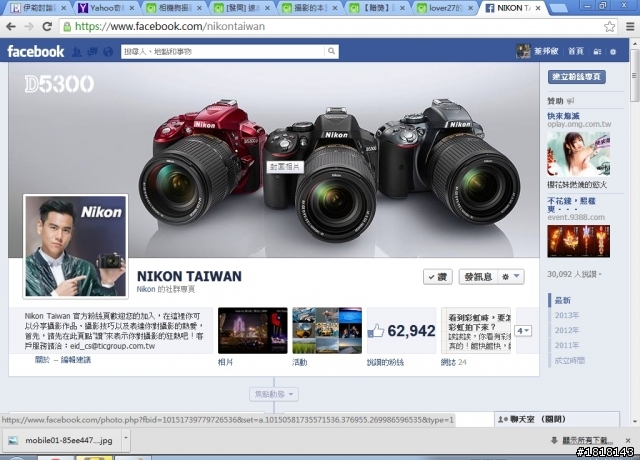Viewport: 640px width, 460px height.
Task: Open the 62,942 likes tile
Action: pos(401,331)
